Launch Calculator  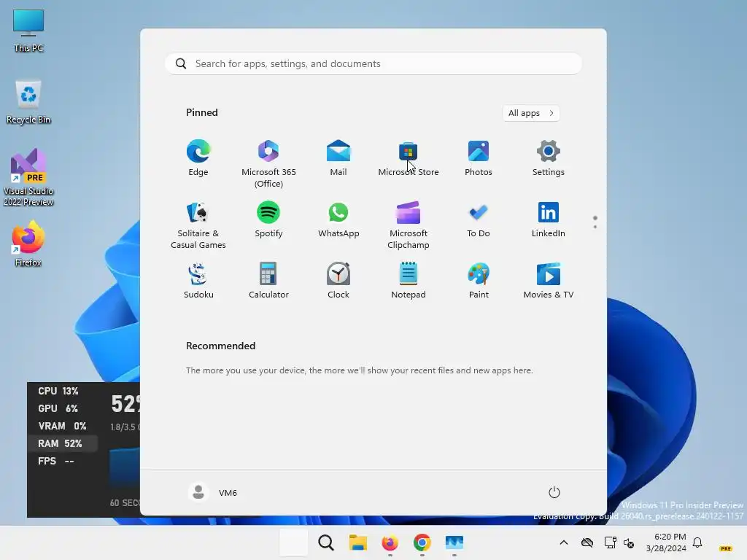[268, 281]
